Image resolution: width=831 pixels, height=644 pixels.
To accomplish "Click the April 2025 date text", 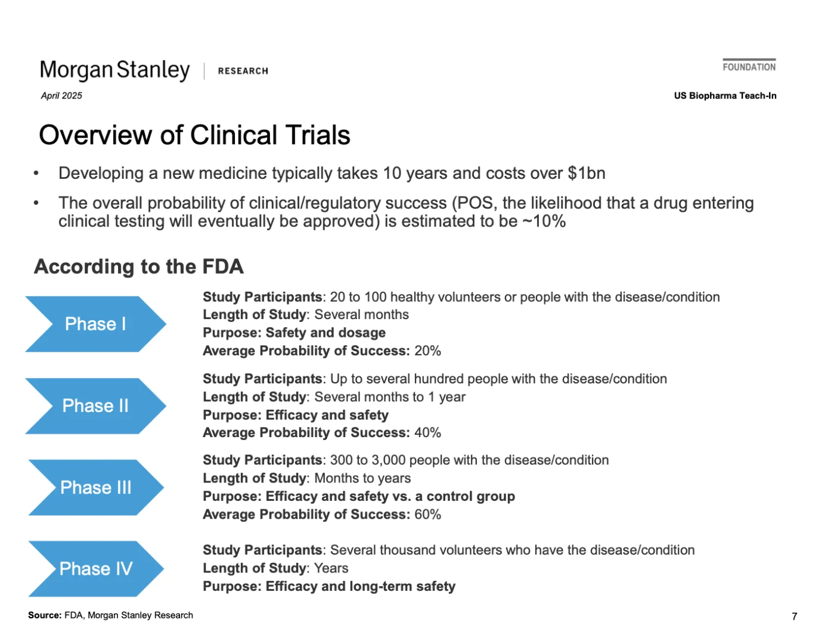I will (x=61, y=95).
